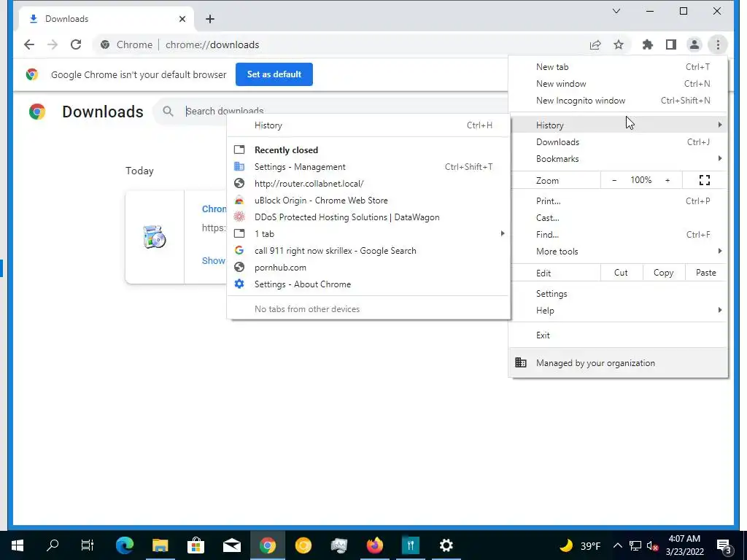Screen dimensions: 747x560
Task: Open Windows Settings gear on taskbar
Action: [446, 545]
